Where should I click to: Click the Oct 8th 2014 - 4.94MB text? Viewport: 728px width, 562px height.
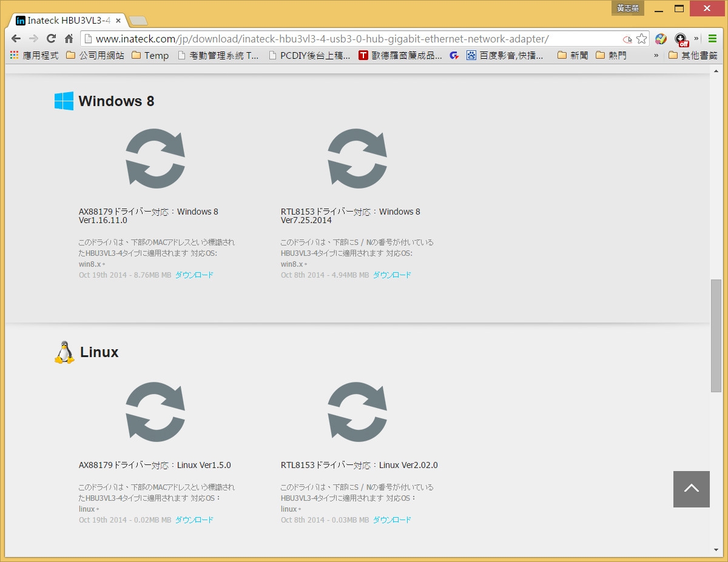(x=325, y=275)
